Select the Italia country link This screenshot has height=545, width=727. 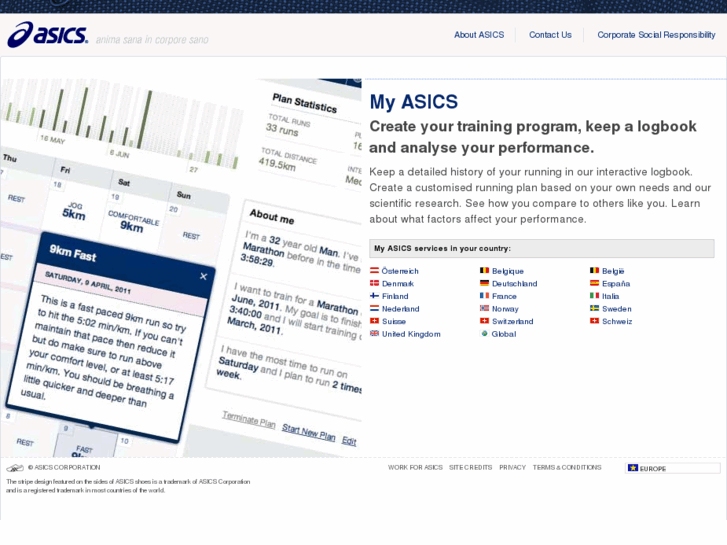[x=610, y=296]
